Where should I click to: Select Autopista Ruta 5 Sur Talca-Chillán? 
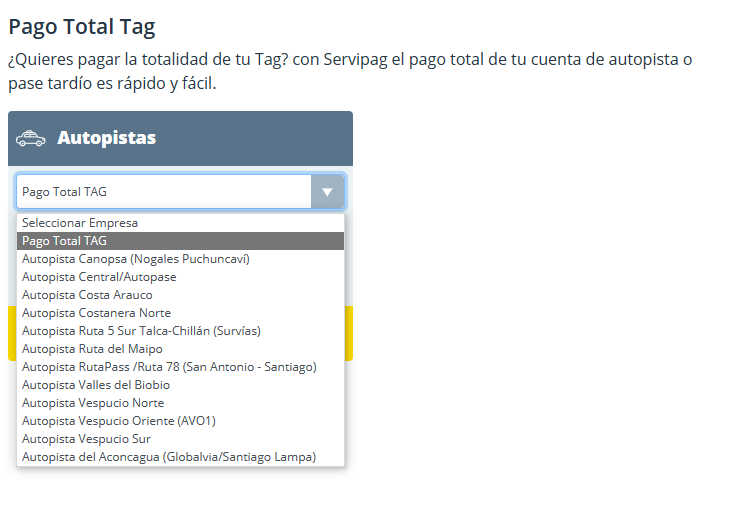pyautogui.click(x=141, y=331)
